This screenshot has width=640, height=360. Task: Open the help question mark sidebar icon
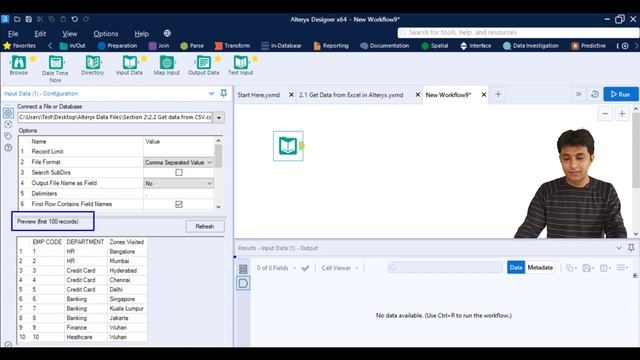tap(8, 148)
